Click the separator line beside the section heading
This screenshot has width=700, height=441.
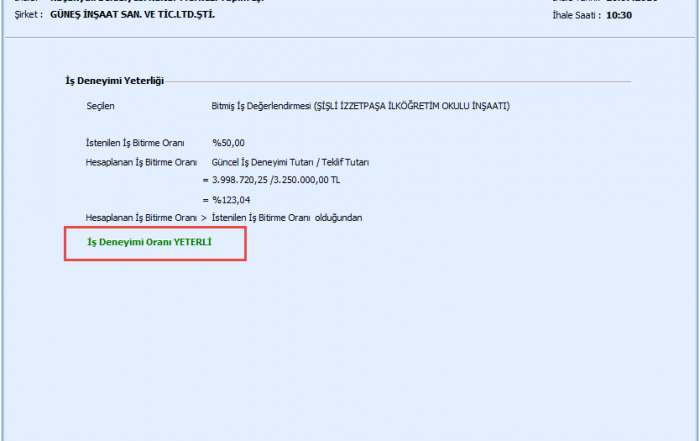(400, 81)
